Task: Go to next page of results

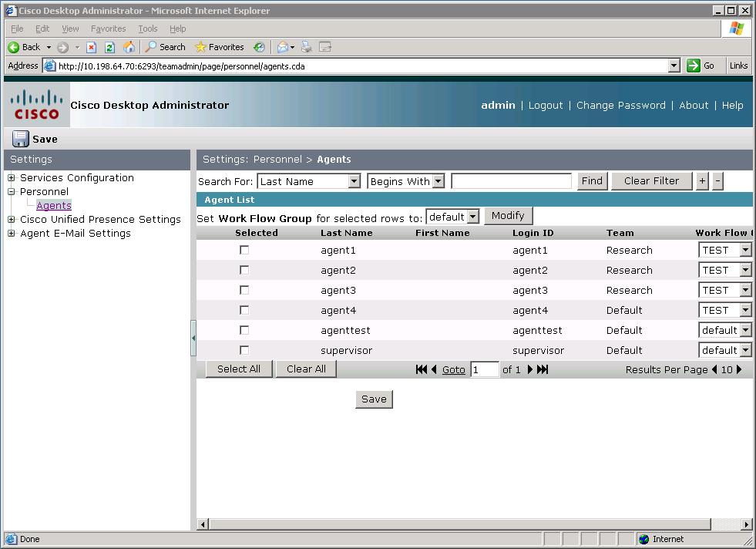Action: click(x=530, y=369)
